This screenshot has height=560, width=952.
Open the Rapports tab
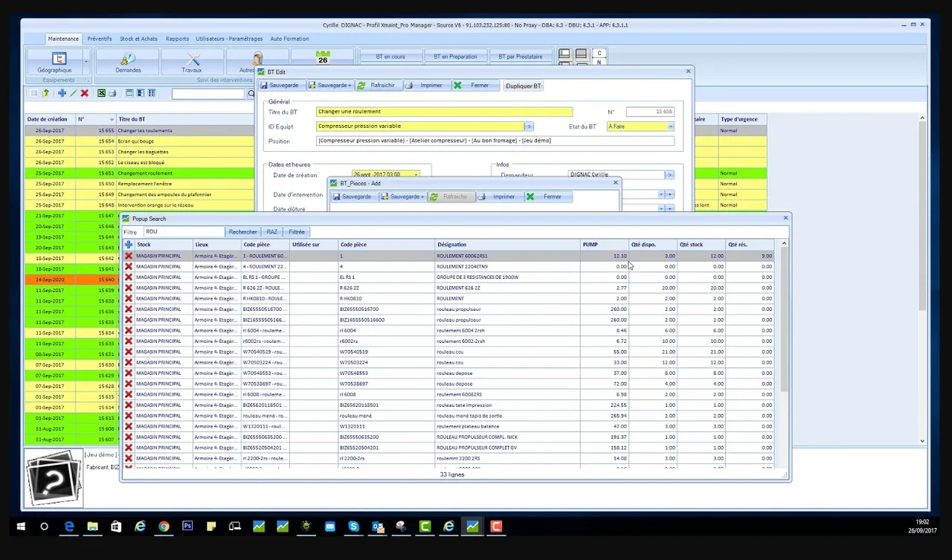(177, 39)
